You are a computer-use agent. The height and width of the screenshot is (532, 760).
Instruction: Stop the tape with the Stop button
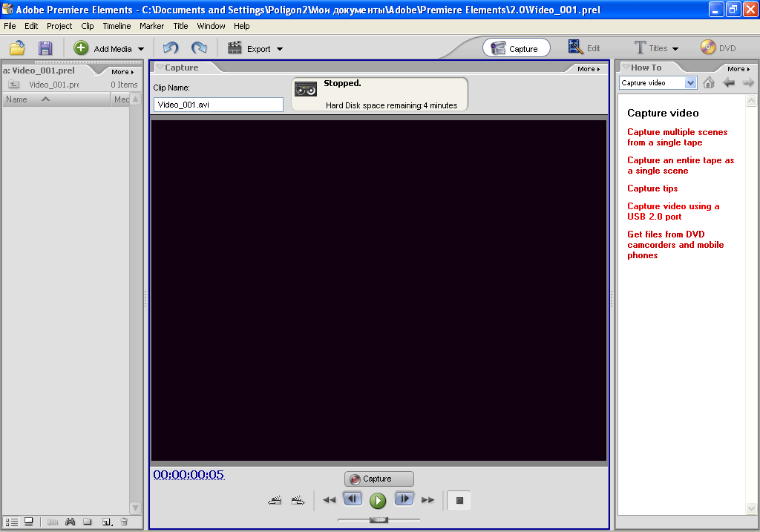(459, 501)
